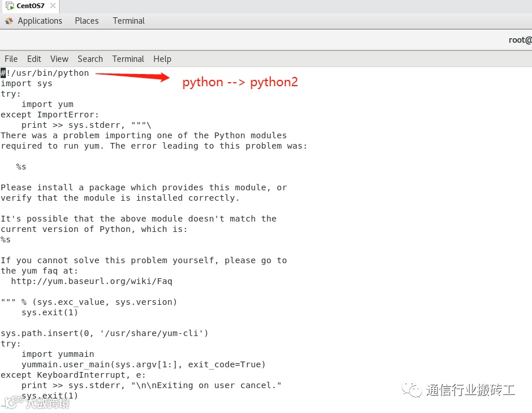
Task: Open the View menu
Action: [60, 59]
